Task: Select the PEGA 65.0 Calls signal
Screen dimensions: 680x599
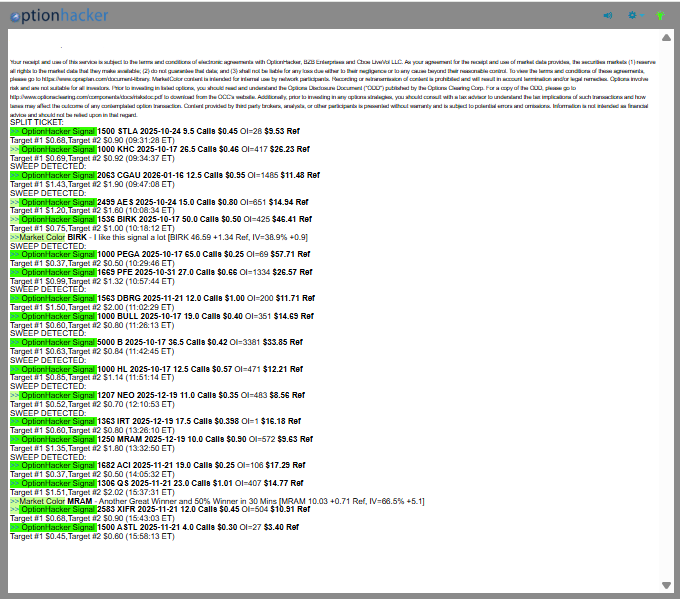Action: tap(160, 254)
